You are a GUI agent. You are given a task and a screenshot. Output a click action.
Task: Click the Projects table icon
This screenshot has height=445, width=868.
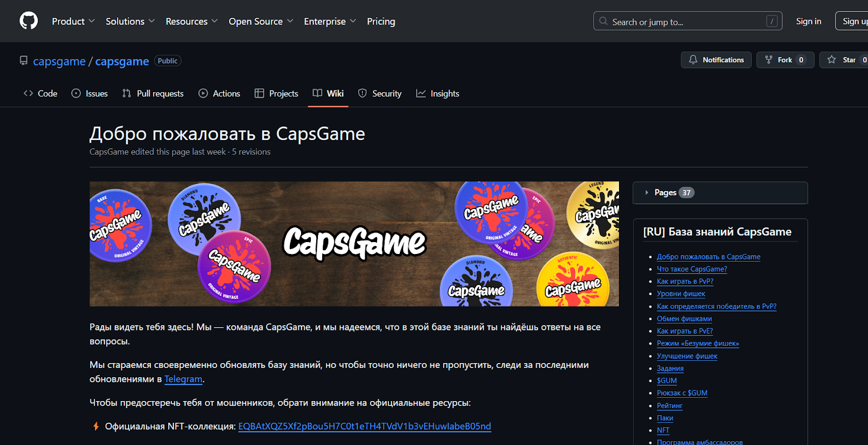259,93
